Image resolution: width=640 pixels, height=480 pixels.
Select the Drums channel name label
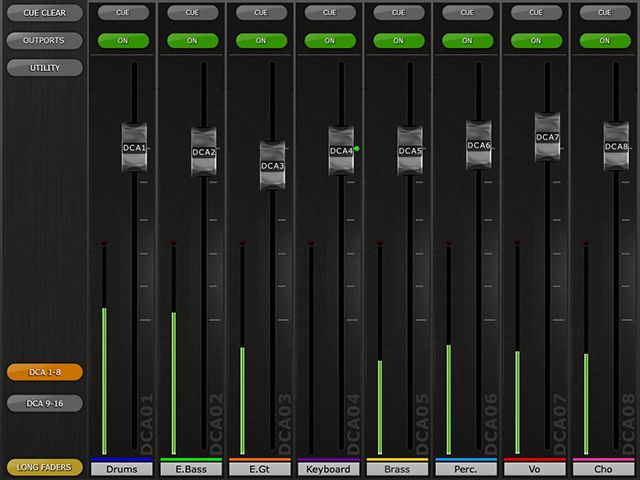pyautogui.click(x=122, y=469)
